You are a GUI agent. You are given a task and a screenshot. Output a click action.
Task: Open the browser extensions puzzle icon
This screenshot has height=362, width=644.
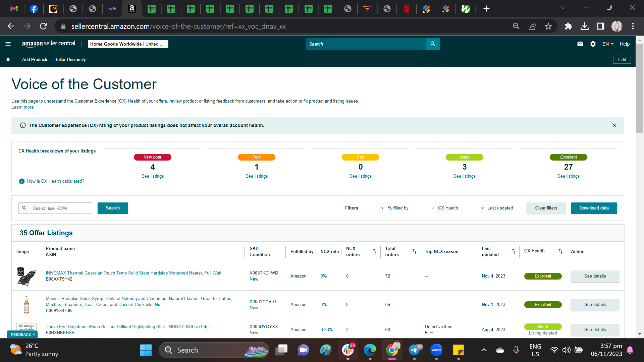tap(569, 26)
